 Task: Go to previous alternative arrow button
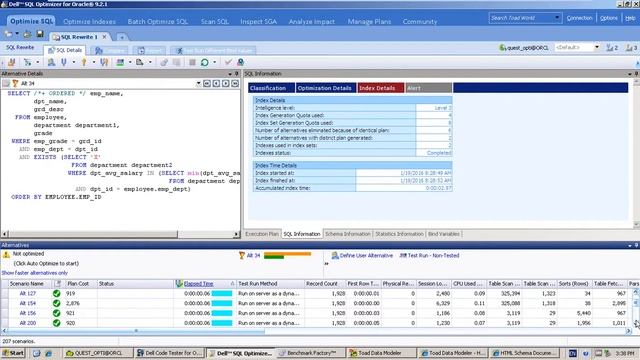216,83
